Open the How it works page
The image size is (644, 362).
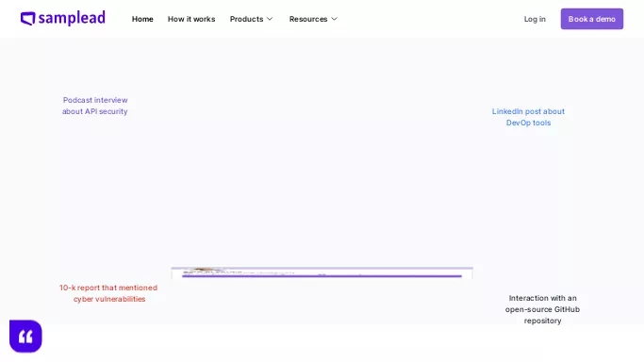191,19
